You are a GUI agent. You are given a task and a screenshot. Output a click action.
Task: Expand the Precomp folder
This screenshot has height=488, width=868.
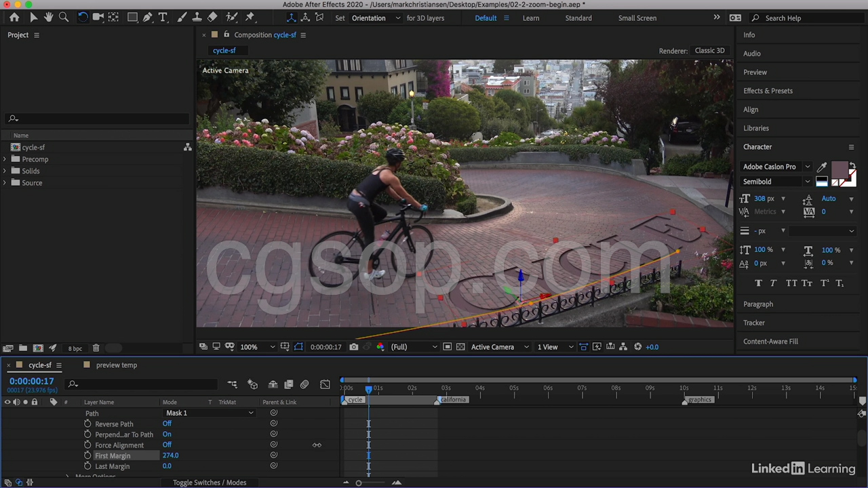pos(5,159)
